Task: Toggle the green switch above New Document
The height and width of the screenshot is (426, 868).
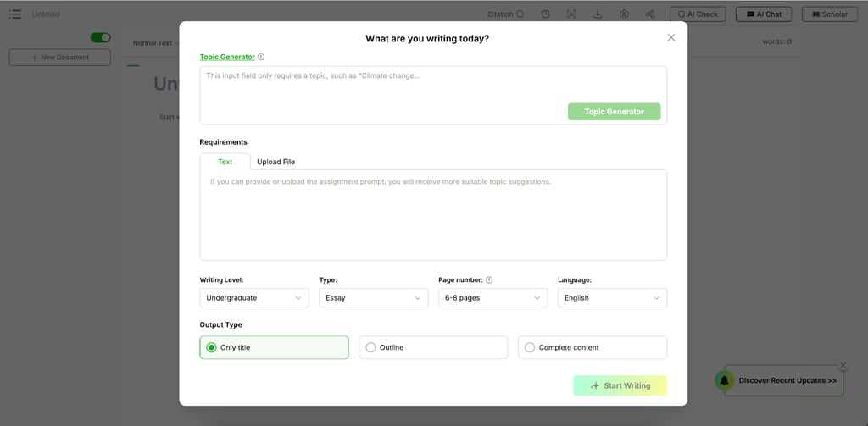Action: [101, 37]
